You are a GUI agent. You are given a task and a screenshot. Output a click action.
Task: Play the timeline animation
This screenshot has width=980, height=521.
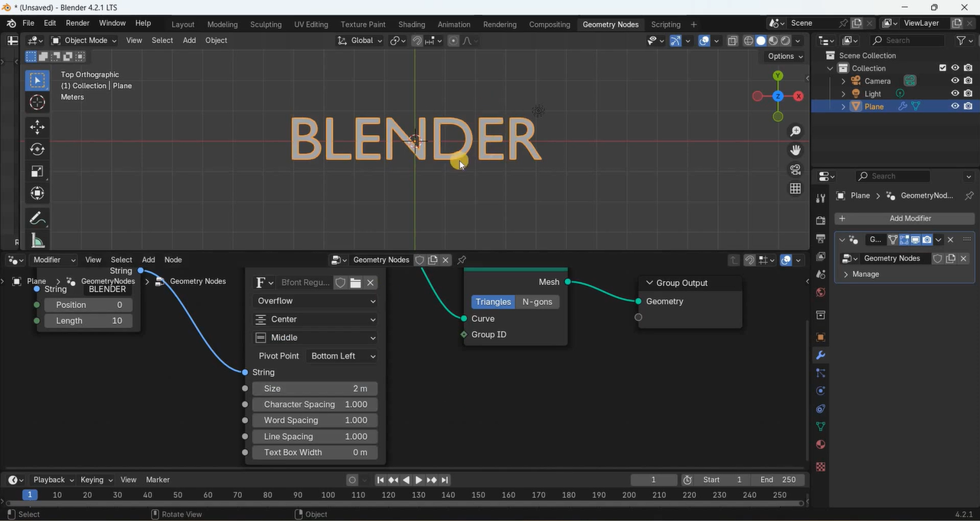(419, 480)
